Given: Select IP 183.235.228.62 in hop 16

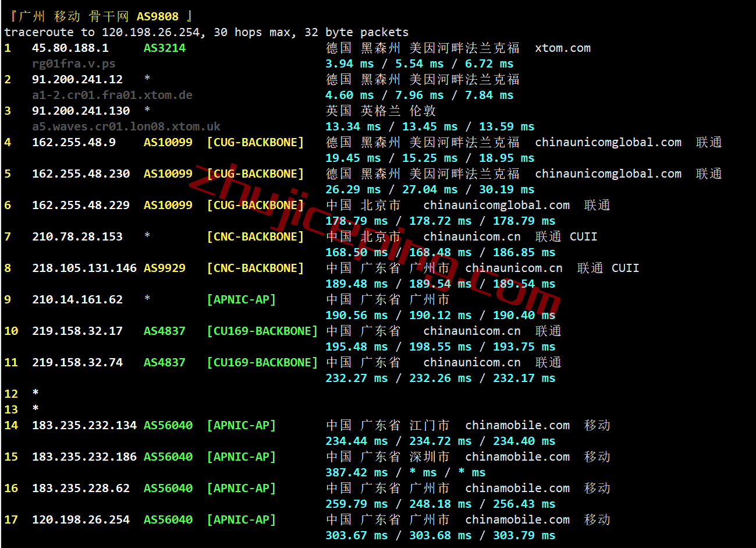Looking at the screenshot, I should tap(81, 488).
